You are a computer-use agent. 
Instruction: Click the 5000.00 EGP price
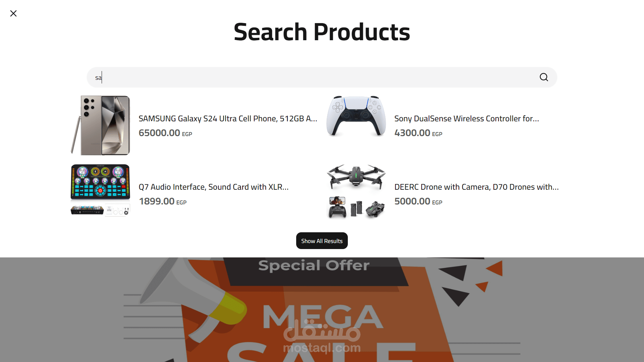coord(418,201)
